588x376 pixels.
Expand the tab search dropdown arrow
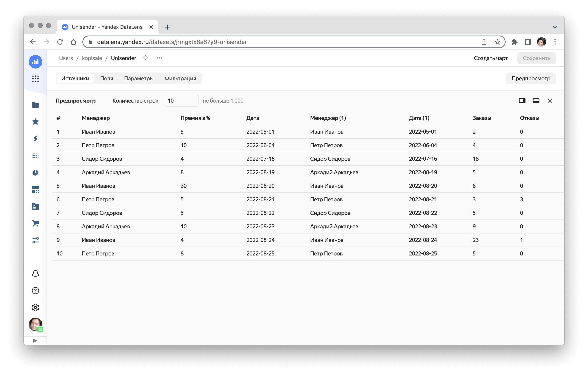pos(555,27)
